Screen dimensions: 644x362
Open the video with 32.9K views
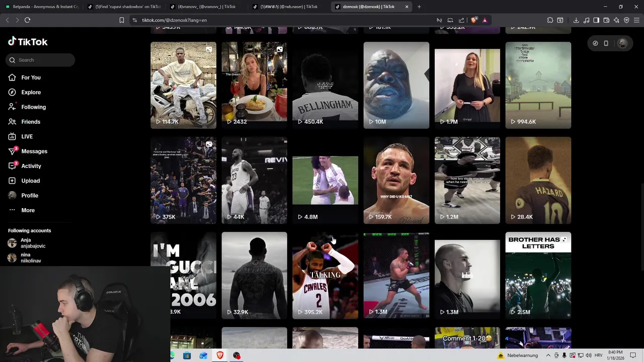(254, 275)
